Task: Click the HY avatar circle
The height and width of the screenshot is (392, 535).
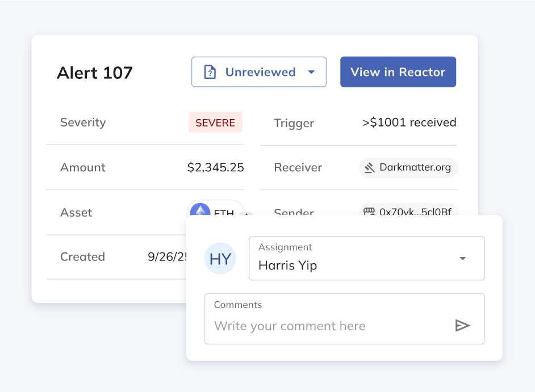Action: point(220,259)
